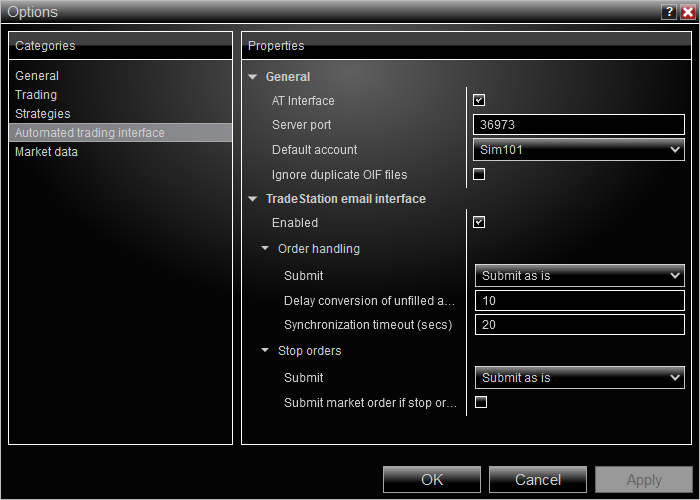Image resolution: width=700 pixels, height=500 pixels.
Task: Collapse the General properties section
Action: pyautogui.click(x=253, y=77)
